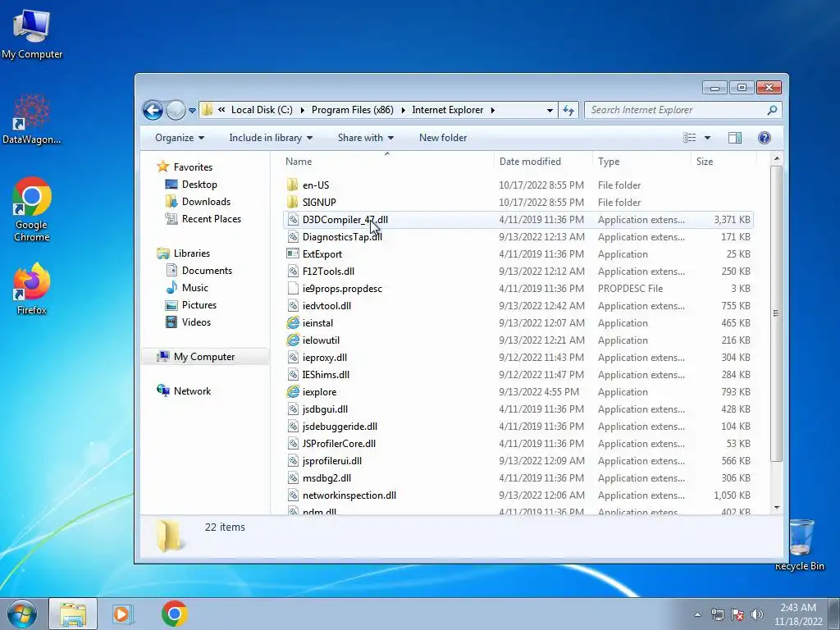
Task: Select the iexplore application icon
Action: coord(293,391)
